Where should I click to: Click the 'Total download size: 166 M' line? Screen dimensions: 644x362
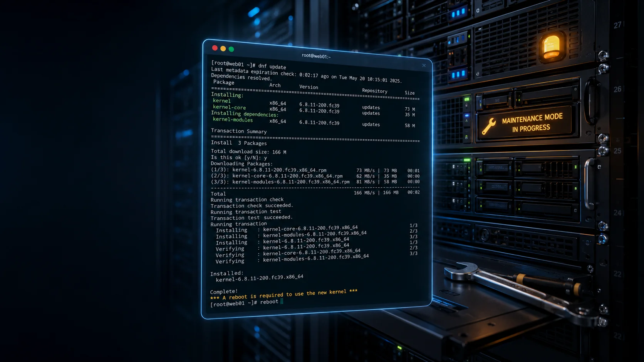tap(248, 152)
